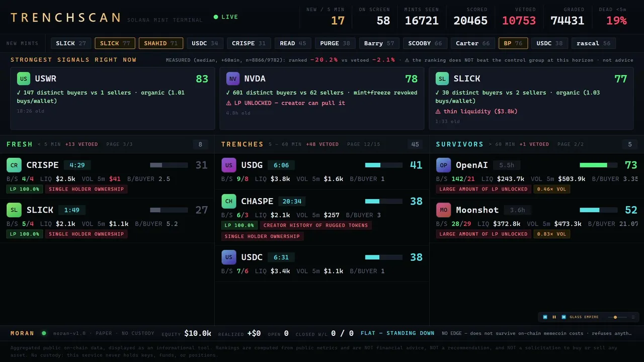This screenshot has height=362, width=644.
Task: Click the green LIVE status indicator
Action: (226, 17)
